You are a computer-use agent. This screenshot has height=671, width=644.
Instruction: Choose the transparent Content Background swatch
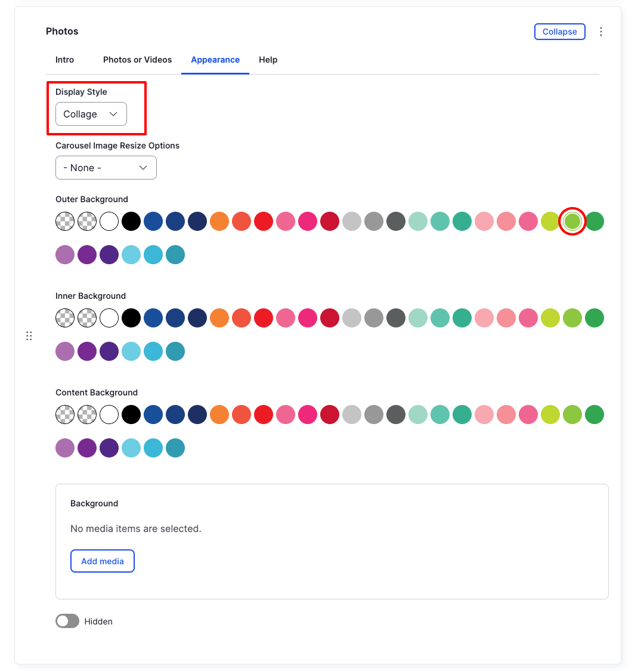point(65,415)
